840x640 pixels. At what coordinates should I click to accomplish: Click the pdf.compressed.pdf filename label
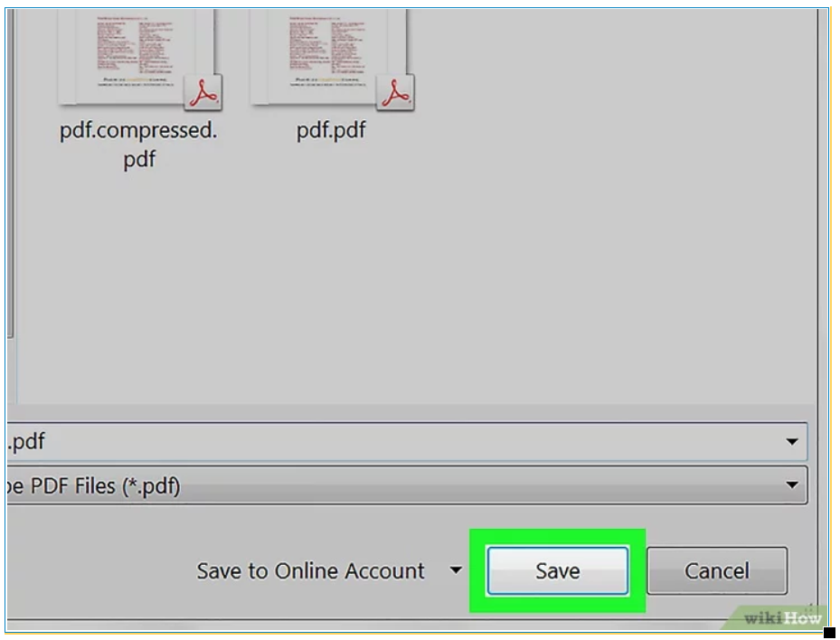(x=138, y=145)
